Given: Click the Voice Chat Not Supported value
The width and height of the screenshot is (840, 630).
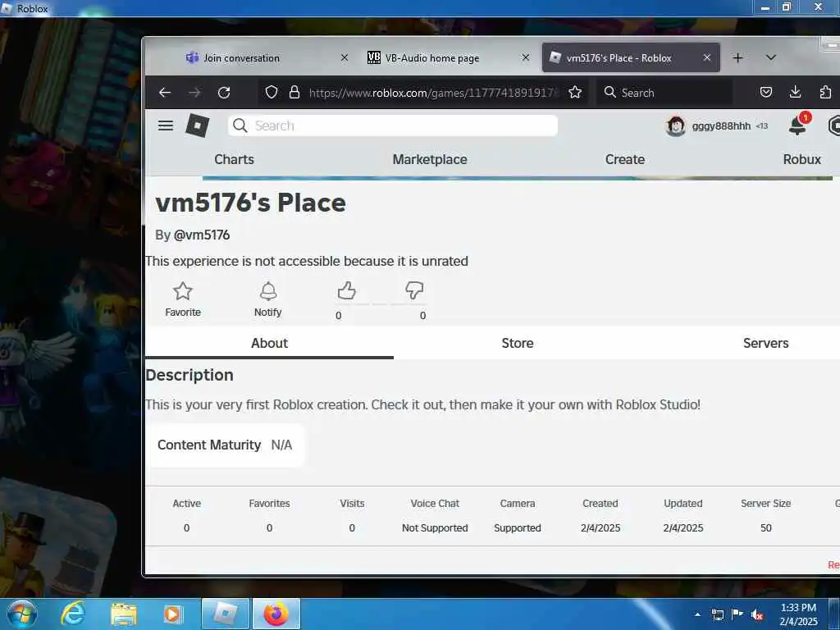Looking at the screenshot, I should click(x=435, y=527).
